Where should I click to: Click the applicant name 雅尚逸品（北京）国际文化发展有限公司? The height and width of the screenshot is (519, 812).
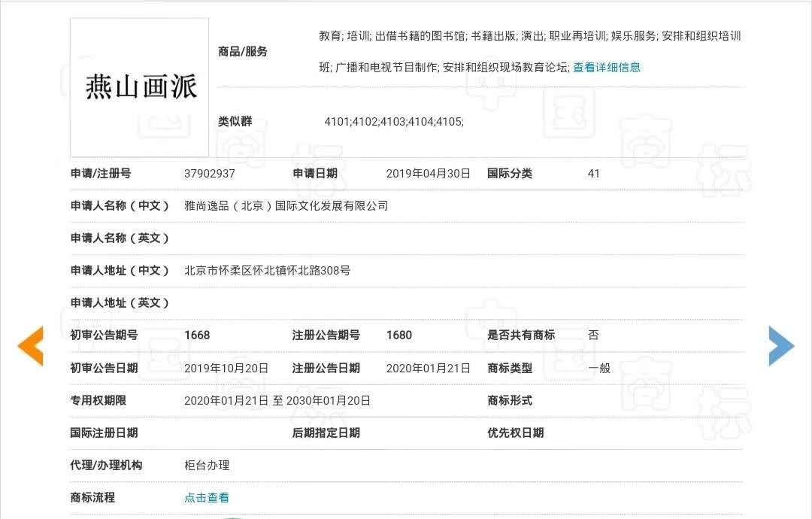click(286, 205)
